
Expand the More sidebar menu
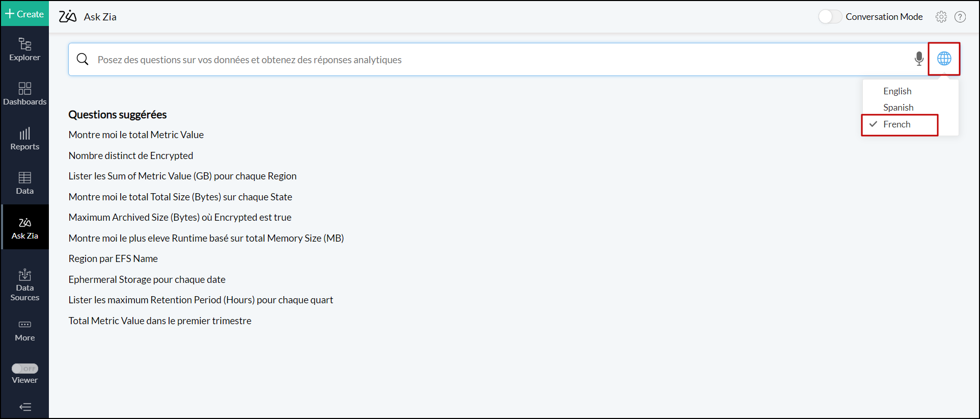coord(24,330)
